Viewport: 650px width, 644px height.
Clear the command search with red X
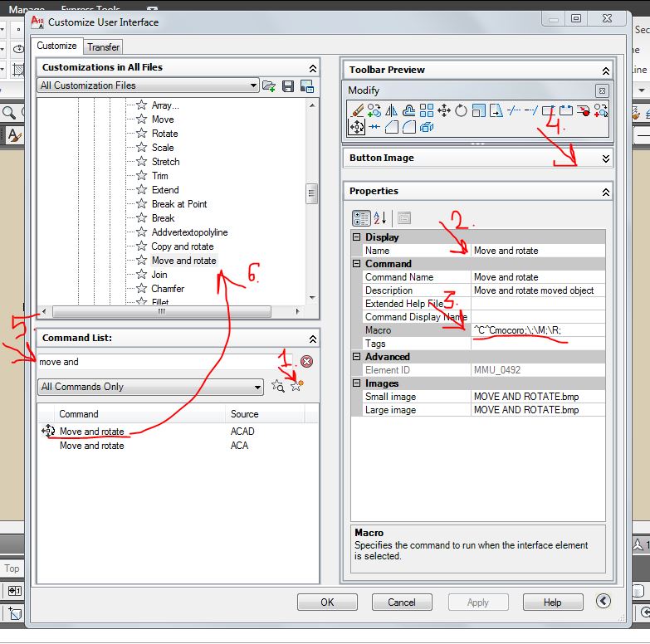tap(307, 361)
